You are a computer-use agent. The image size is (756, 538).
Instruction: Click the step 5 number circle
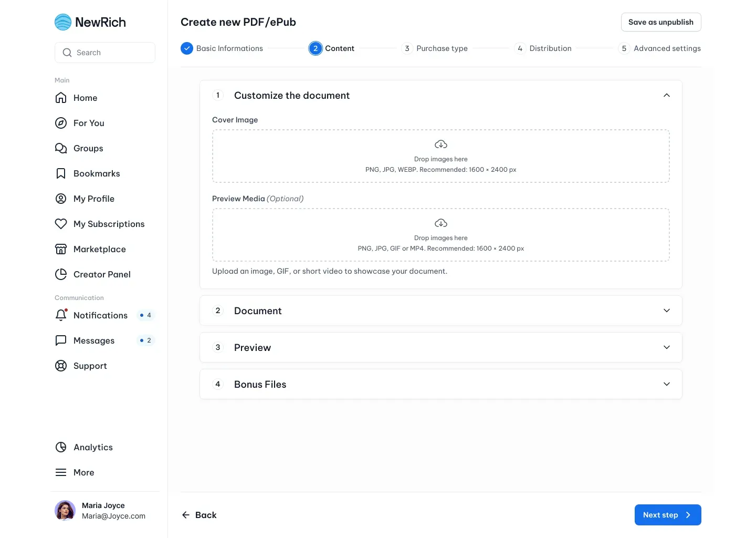[624, 48]
